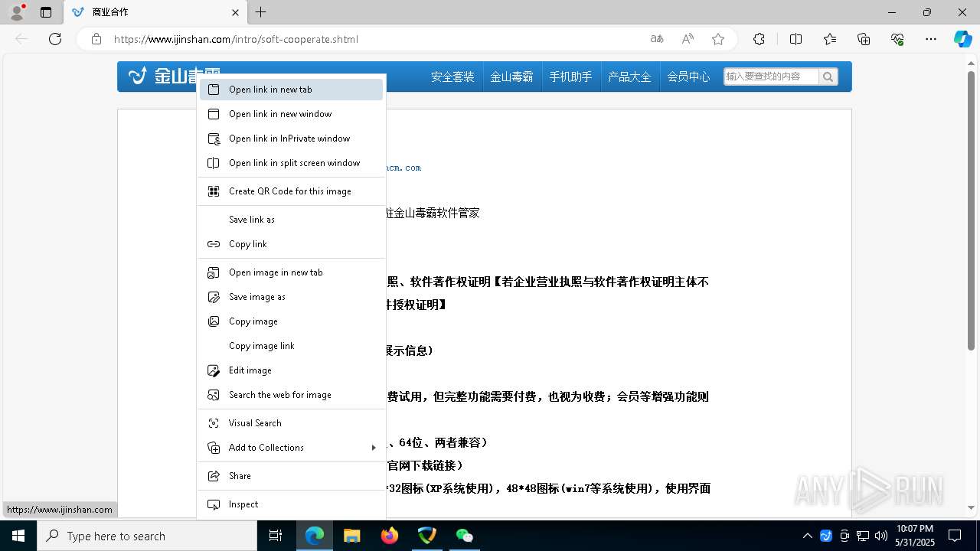Select Share in context menu
Image resolution: width=980 pixels, height=551 pixels.
pyautogui.click(x=291, y=476)
